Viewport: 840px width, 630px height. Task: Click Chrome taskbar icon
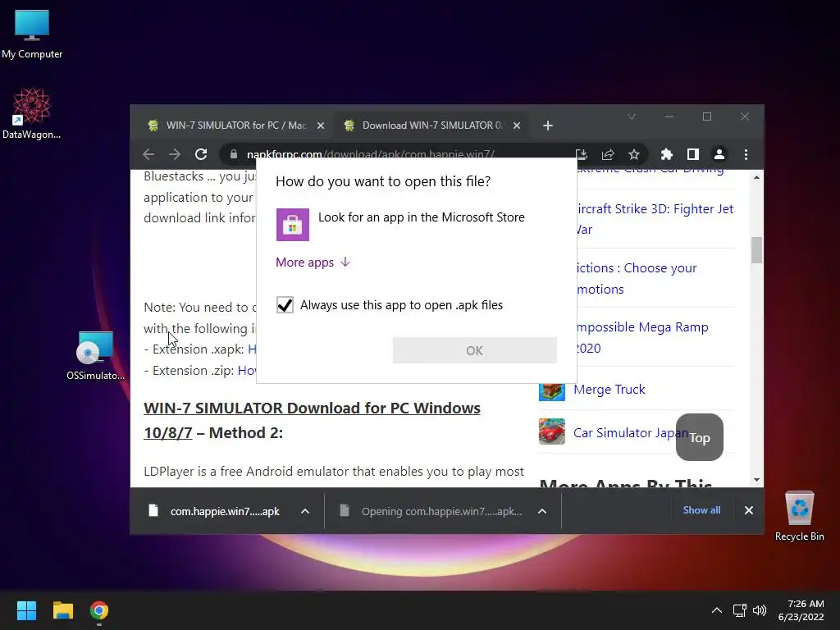99,610
